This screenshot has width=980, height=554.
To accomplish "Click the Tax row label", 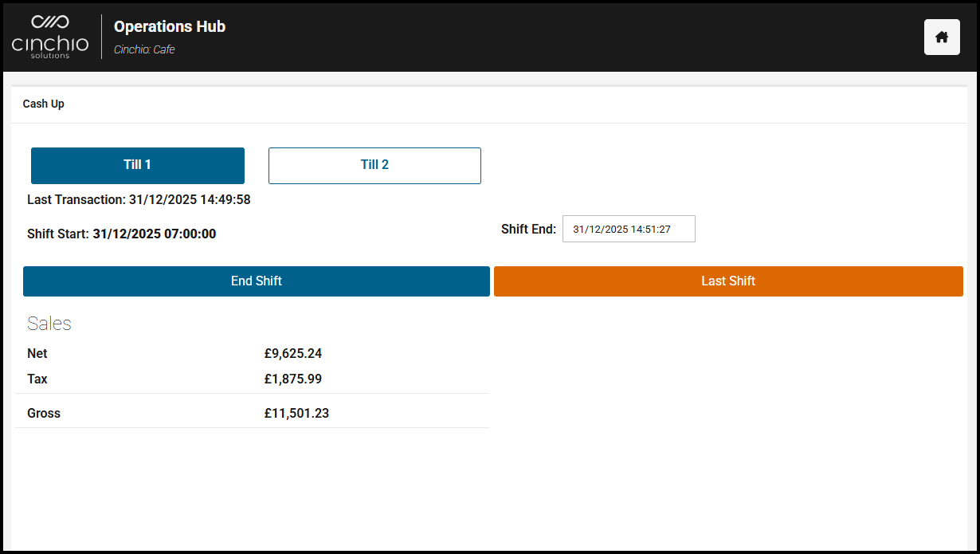I will [37, 379].
